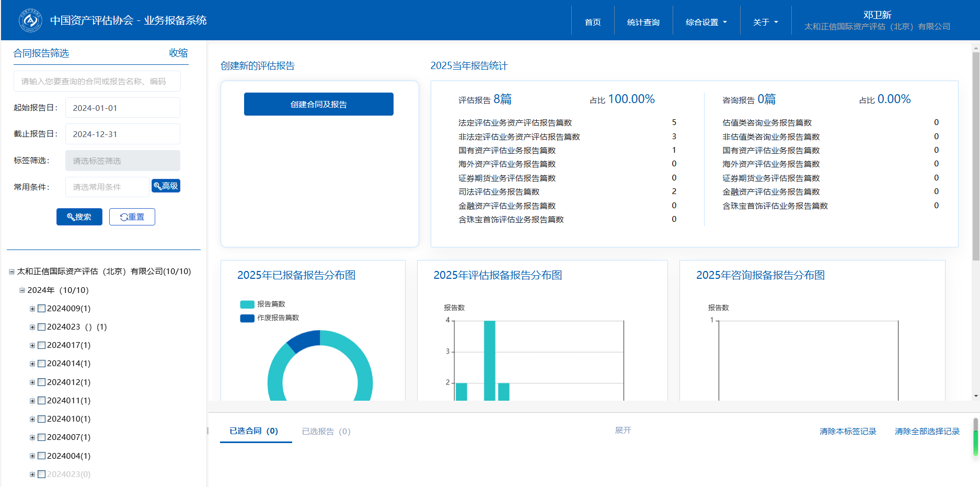The height and width of the screenshot is (487, 980).
Task: Click the tallest teal bar in chart
Action: pos(489,360)
